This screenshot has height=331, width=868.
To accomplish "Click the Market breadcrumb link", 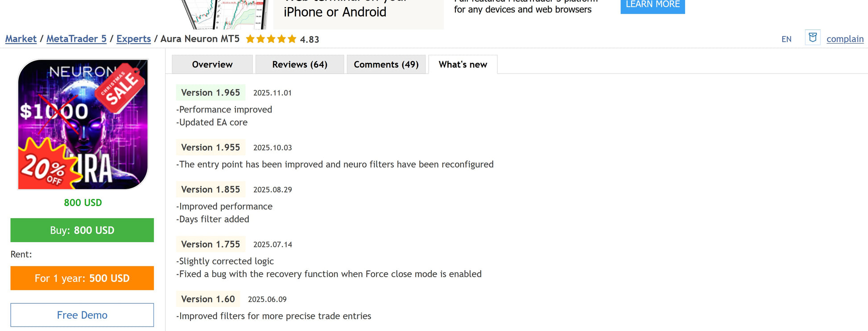I will pyautogui.click(x=21, y=39).
